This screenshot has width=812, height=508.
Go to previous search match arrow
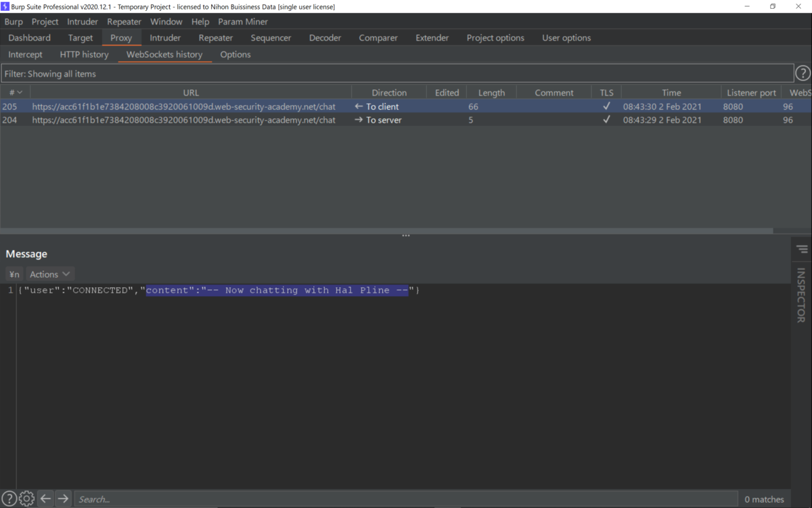tap(45, 499)
